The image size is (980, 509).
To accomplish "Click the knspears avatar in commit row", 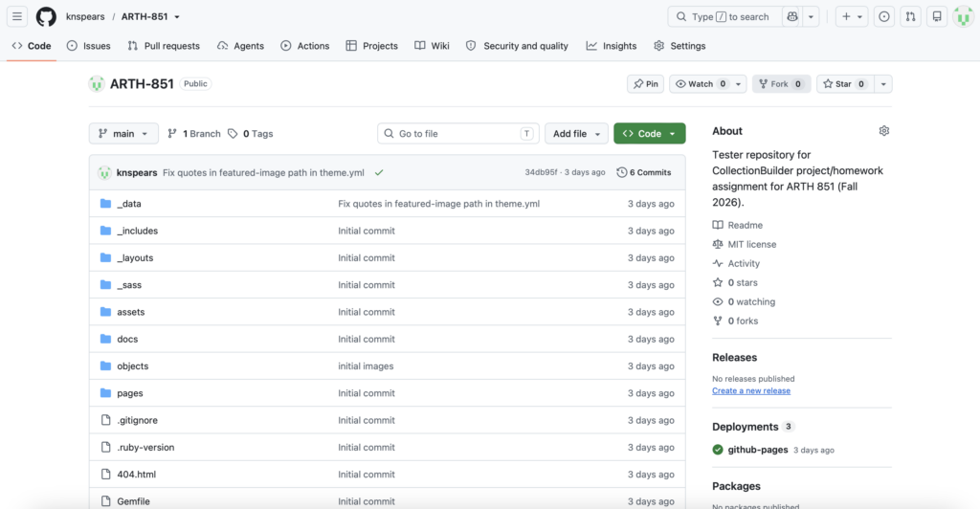I will (x=104, y=172).
